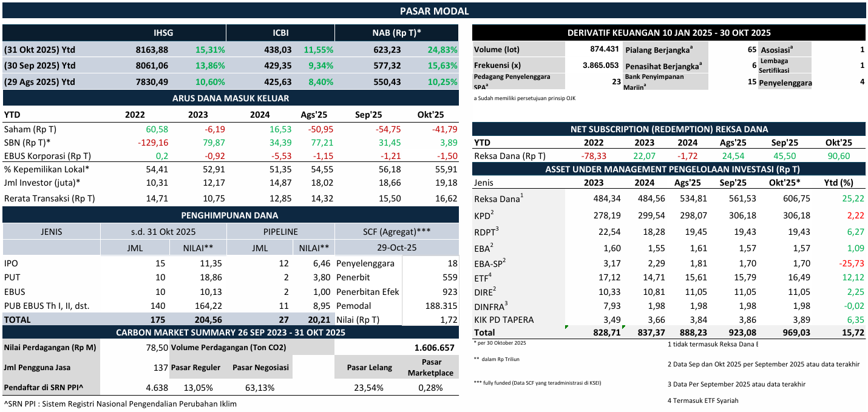The image size is (868, 412).
Task: Click the Pasar Marketplace header cell
Action: point(432,368)
